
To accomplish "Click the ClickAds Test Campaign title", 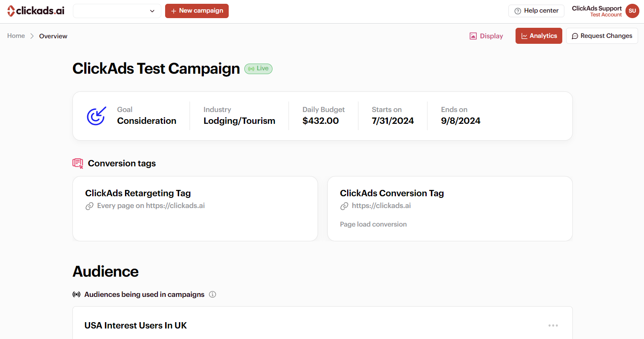I will 156,69.
